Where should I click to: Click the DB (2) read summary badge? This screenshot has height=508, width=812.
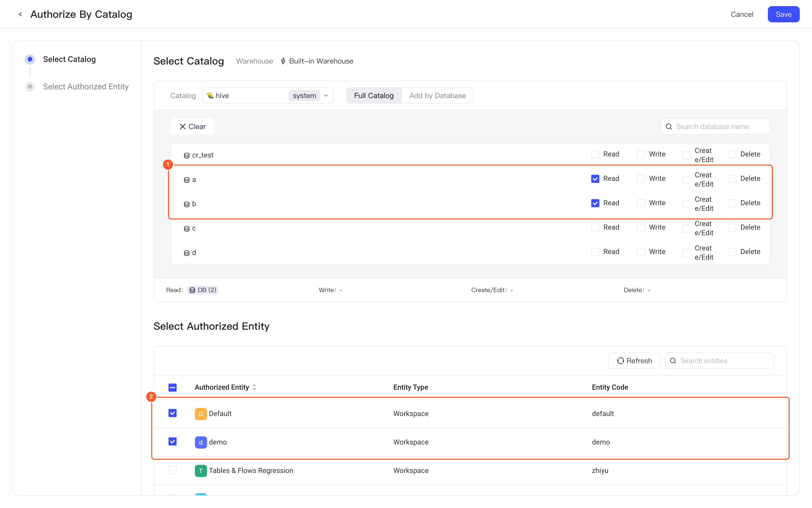(x=202, y=290)
